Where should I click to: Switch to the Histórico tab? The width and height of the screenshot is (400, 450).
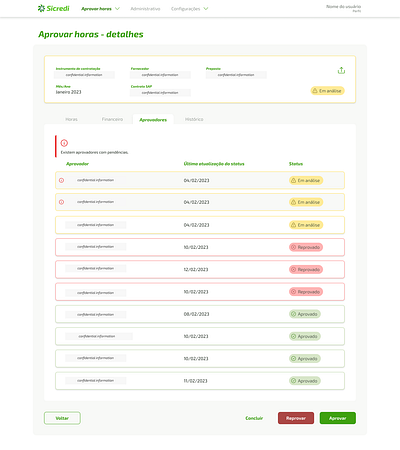tap(194, 119)
